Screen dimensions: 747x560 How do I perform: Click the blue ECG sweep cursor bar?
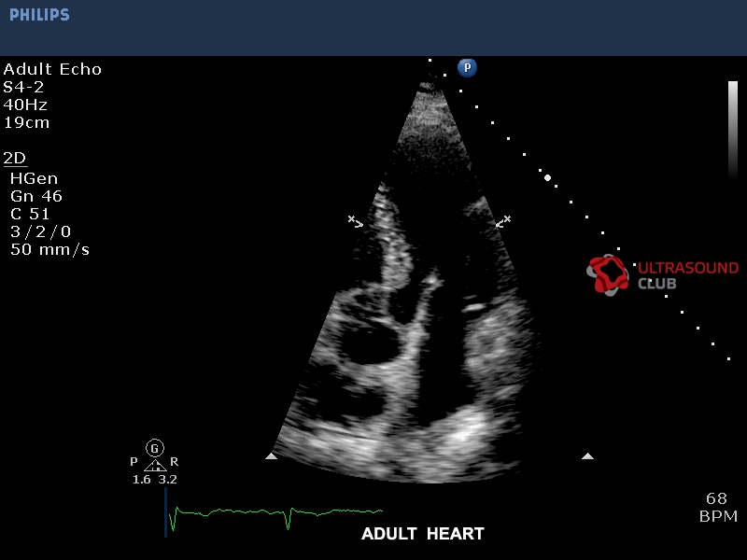pyautogui.click(x=166, y=512)
